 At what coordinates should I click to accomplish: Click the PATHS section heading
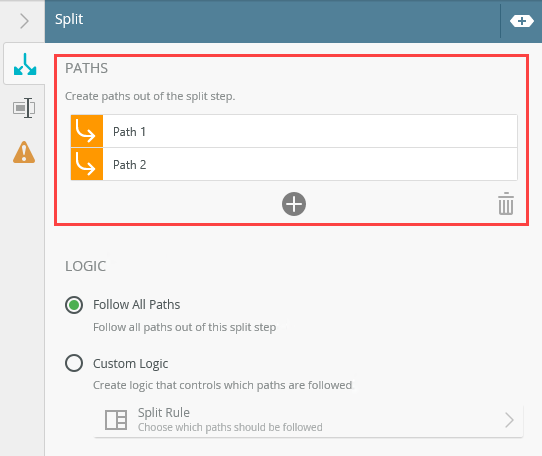click(86, 68)
